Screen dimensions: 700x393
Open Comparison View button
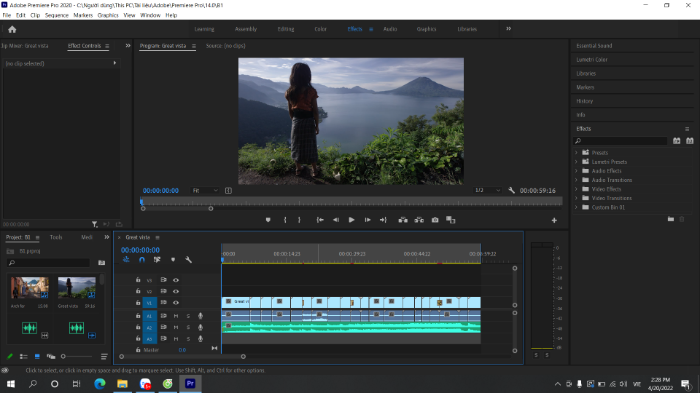[x=451, y=220]
